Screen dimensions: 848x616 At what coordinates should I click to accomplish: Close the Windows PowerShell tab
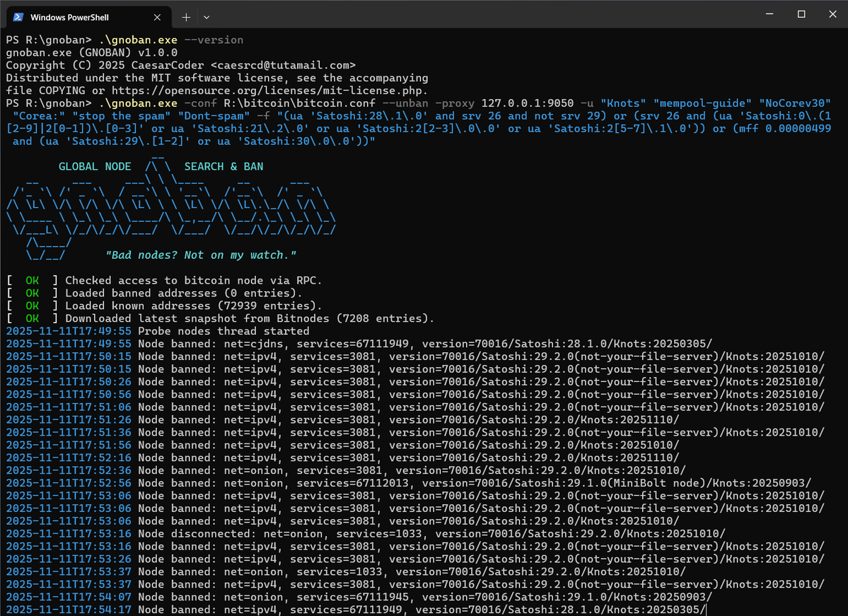pyautogui.click(x=158, y=17)
